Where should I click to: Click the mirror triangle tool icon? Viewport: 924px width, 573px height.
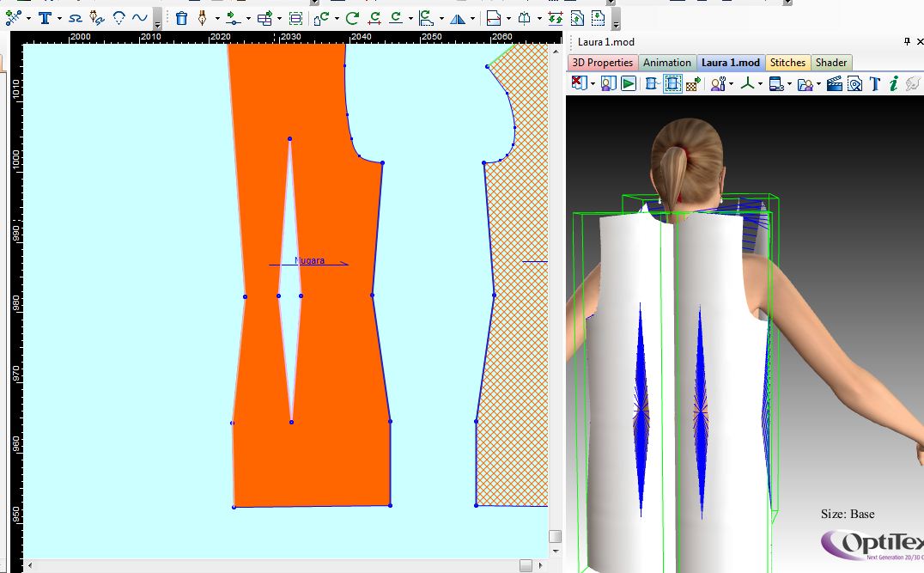(x=457, y=18)
